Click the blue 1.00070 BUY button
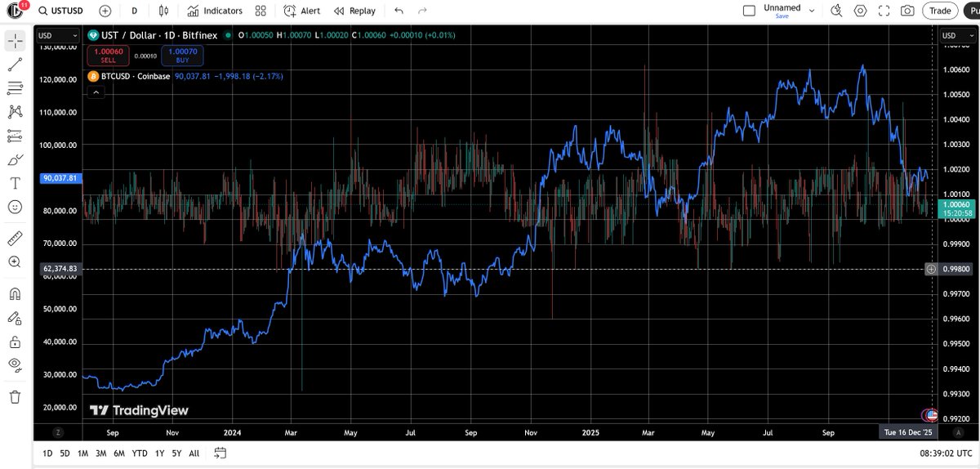Screen dimensions: 980x469 point(182,55)
